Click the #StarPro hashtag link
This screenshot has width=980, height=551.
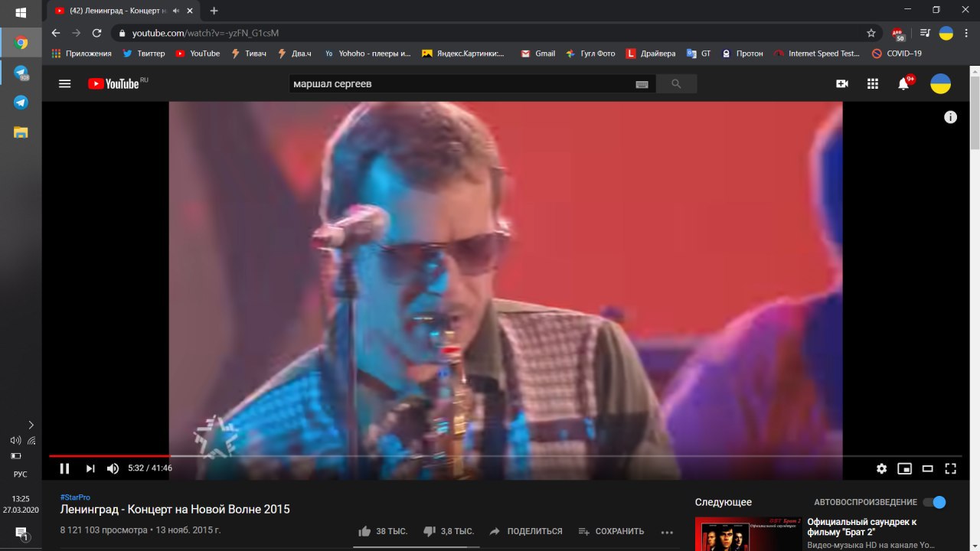(75, 497)
